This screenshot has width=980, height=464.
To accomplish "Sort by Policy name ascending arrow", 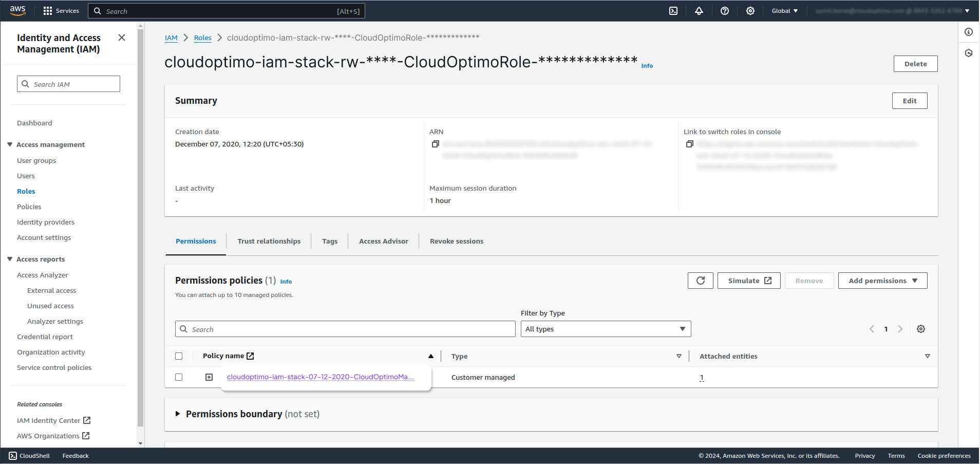I will tap(431, 356).
